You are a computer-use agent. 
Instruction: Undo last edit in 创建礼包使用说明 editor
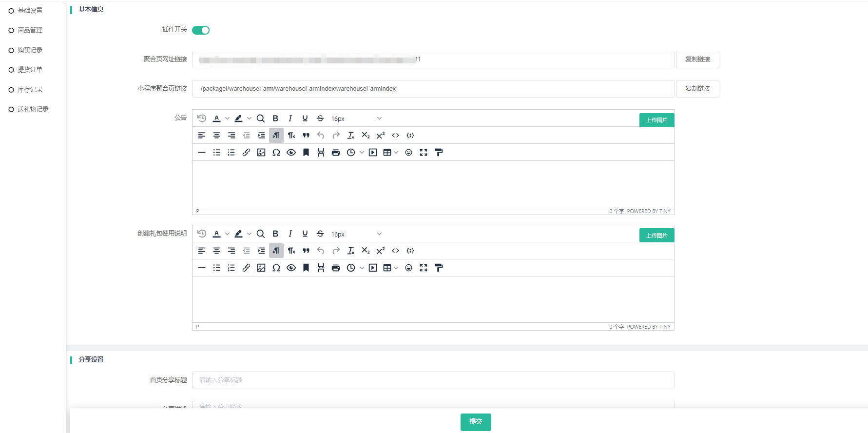click(321, 251)
